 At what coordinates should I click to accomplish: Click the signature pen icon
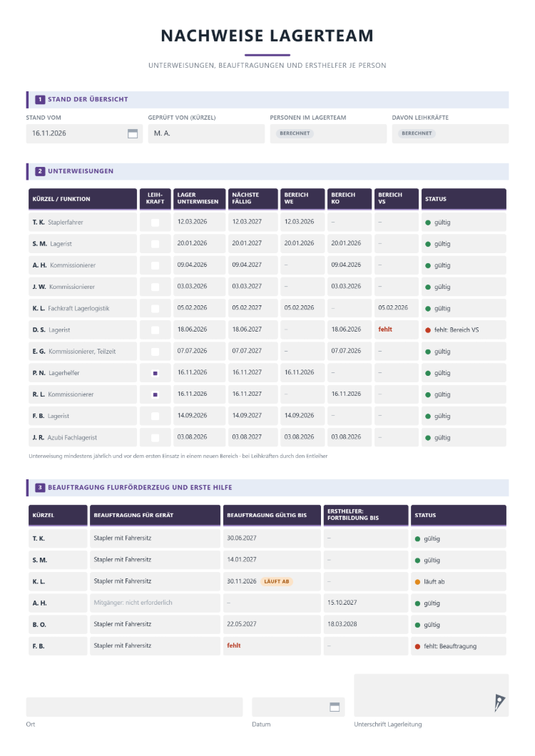point(499,703)
